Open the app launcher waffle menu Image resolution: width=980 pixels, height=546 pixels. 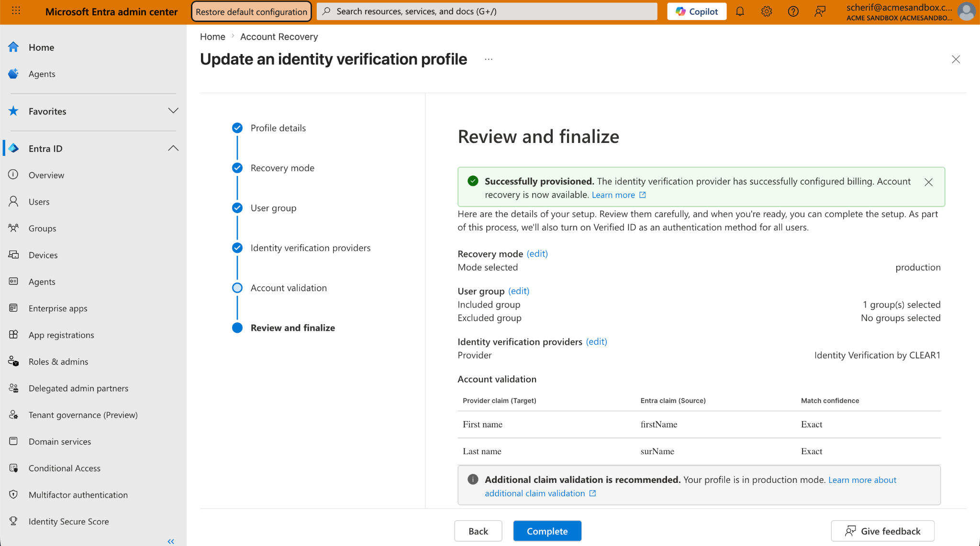(16, 11)
